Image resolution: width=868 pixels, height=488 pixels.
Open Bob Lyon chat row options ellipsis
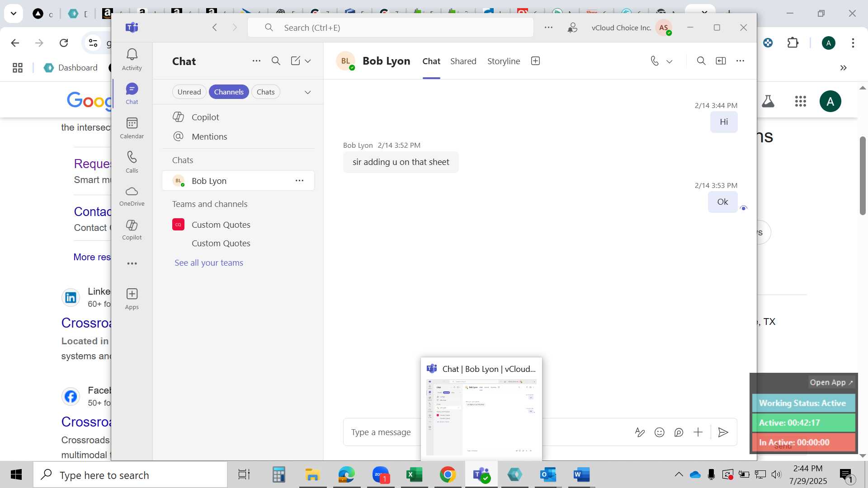point(299,180)
